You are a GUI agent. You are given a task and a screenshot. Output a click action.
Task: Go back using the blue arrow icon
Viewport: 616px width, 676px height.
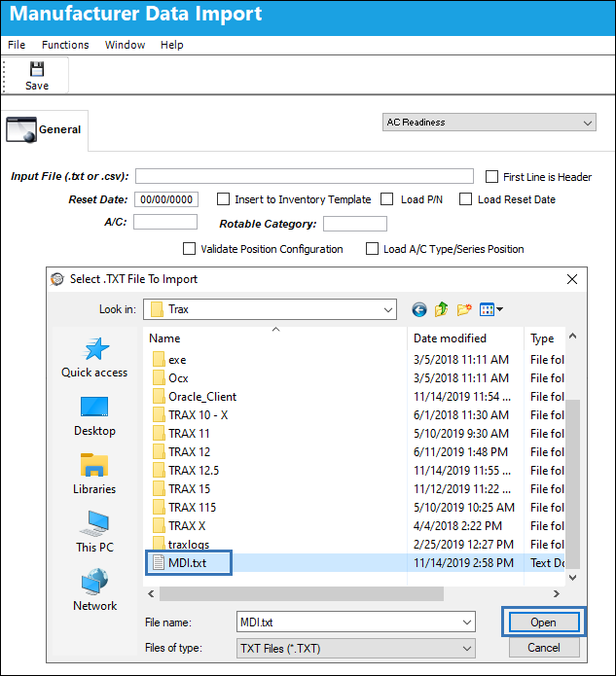pos(418,309)
